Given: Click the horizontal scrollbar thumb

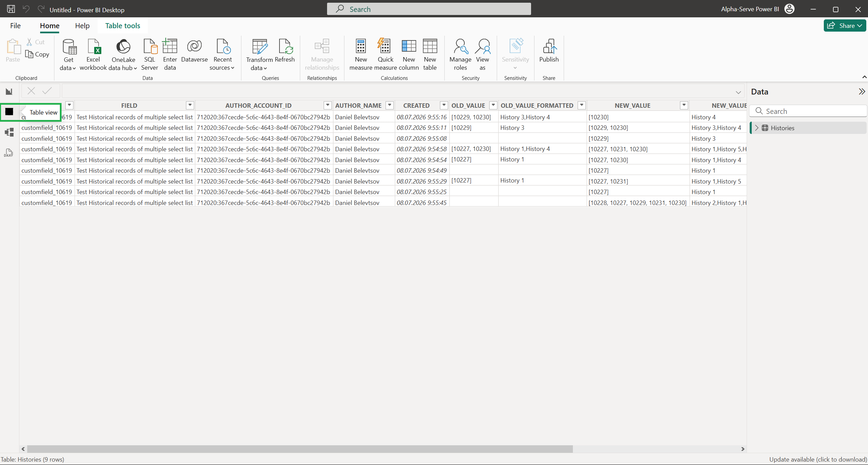Looking at the screenshot, I should 300,449.
